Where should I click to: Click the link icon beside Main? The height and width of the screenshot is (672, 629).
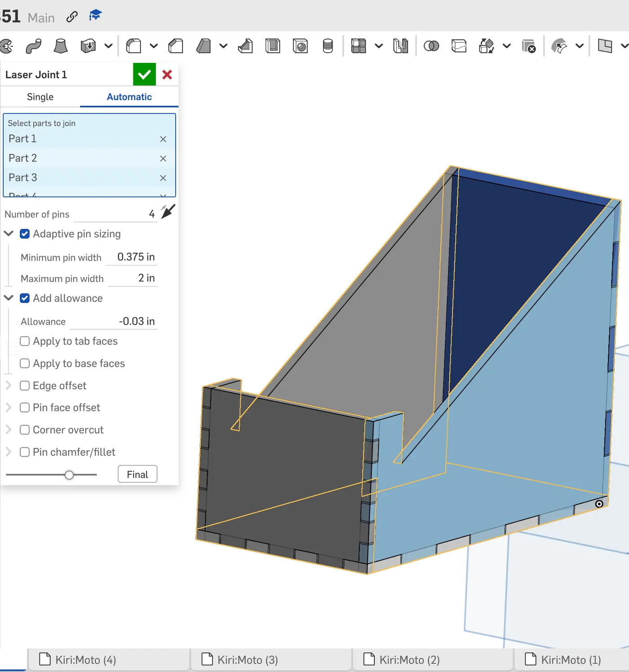tap(72, 17)
